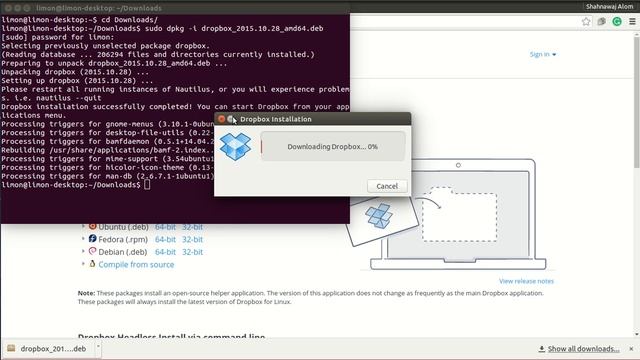Close the Dropbox Installation dialog

point(222,119)
